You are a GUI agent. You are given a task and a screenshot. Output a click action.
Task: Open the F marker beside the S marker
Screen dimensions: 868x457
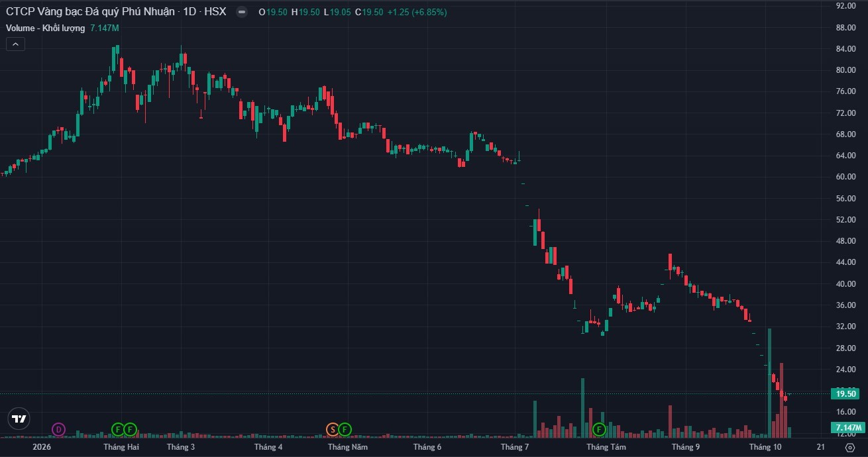[x=345, y=429]
